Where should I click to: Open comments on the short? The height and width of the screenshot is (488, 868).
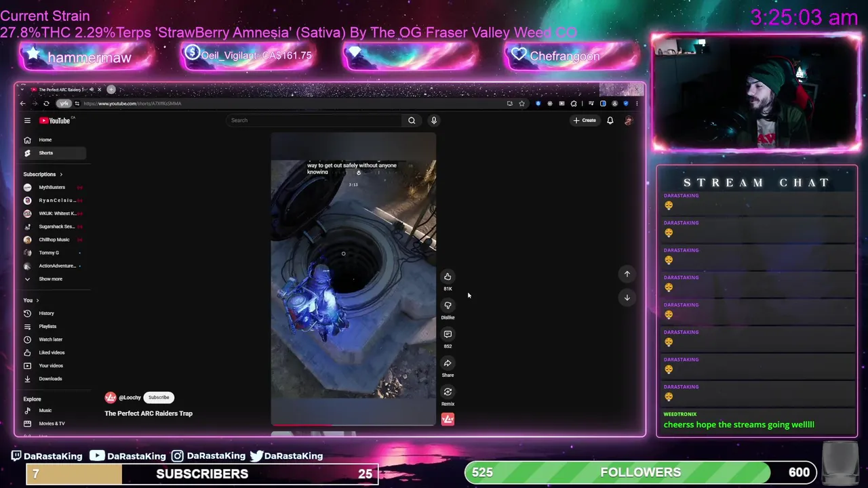tap(448, 334)
